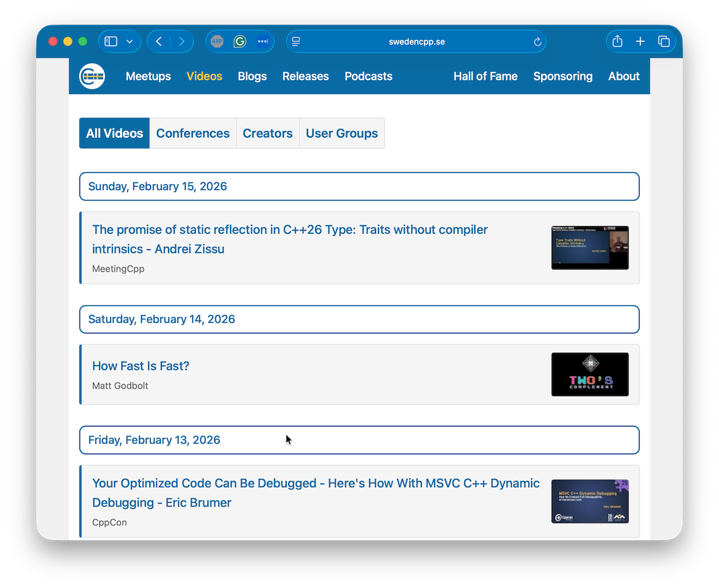Open the User Groups tab
The width and height of the screenshot is (719, 588).
tap(342, 133)
